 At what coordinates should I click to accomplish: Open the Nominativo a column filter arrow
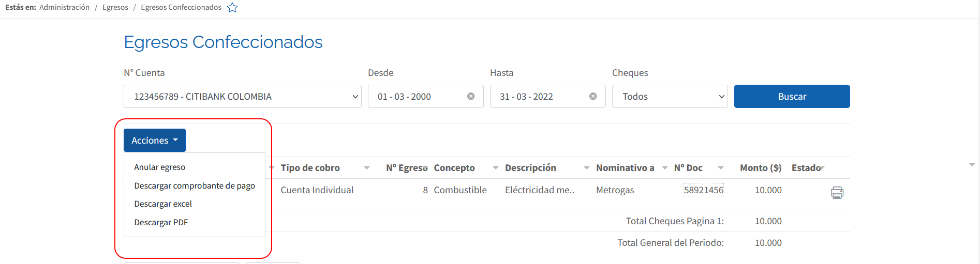coord(664,168)
